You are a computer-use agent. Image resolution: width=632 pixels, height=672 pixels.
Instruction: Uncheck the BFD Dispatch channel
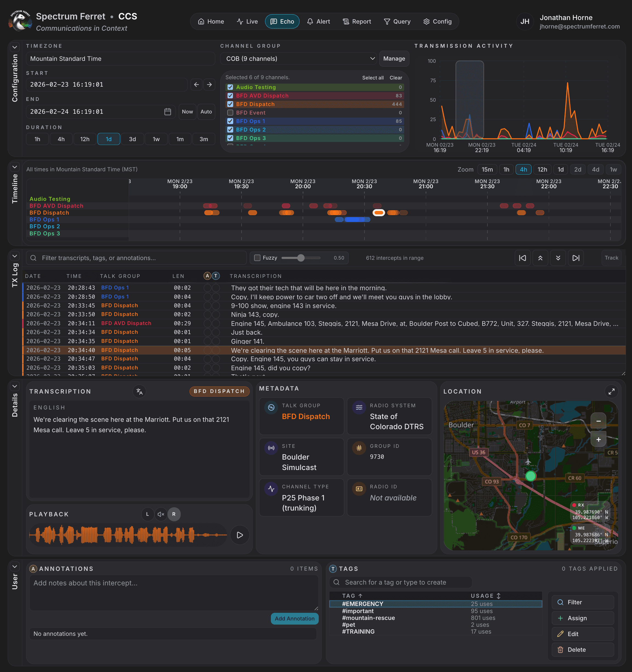pos(230,104)
